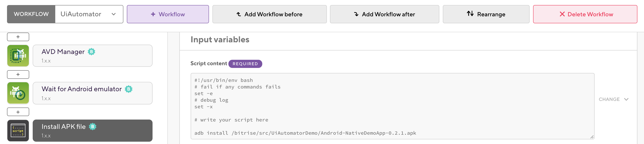The height and width of the screenshot is (144, 644).
Task: Click the AVD Manager step icon
Action: [x=18, y=56]
